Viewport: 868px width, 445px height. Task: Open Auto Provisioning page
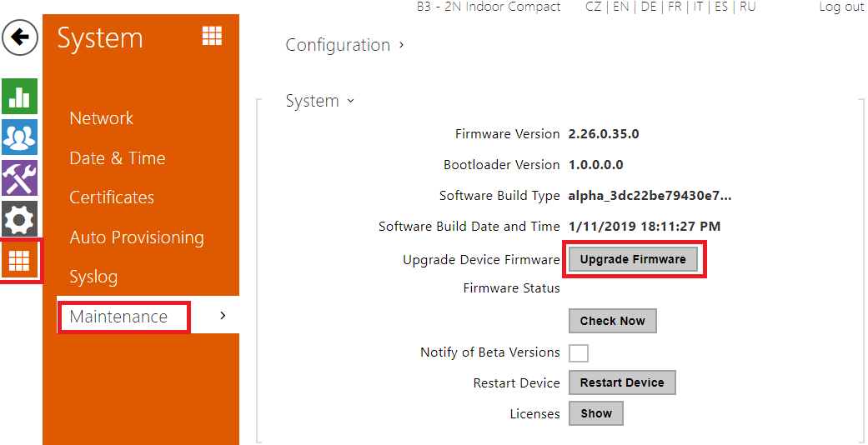click(137, 237)
